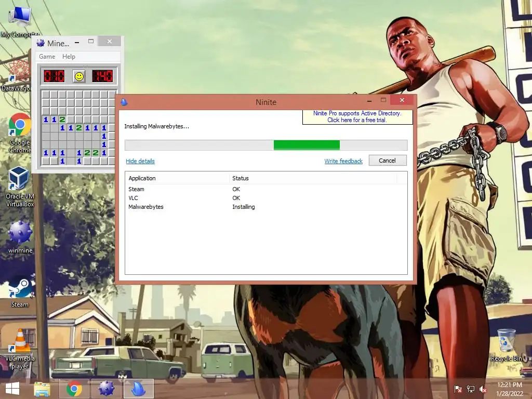The height and width of the screenshot is (399, 532).
Task: Open the Steam desktop shortcut
Action: pos(20,292)
